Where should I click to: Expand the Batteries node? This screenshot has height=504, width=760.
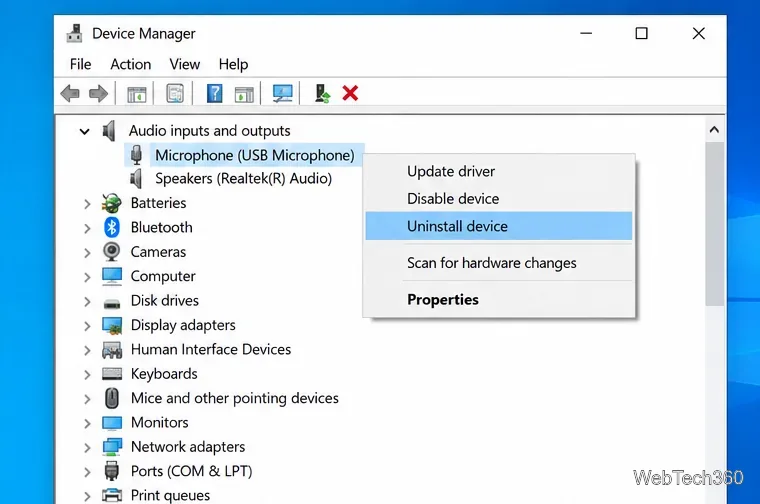(87, 204)
